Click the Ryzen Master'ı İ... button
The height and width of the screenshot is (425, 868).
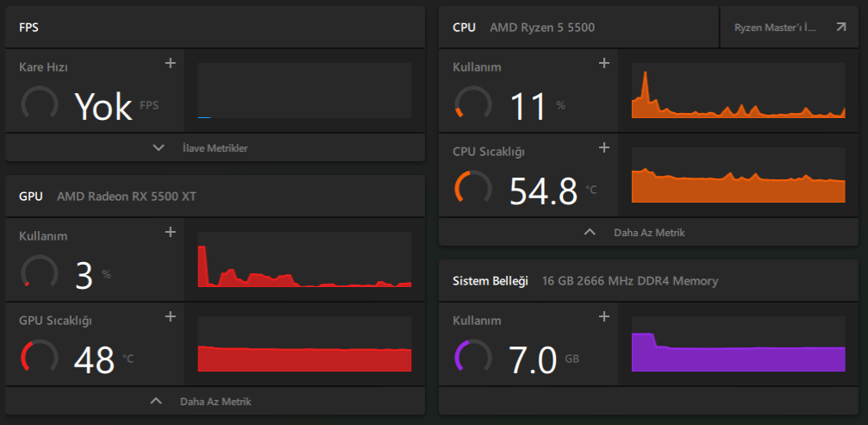[790, 27]
